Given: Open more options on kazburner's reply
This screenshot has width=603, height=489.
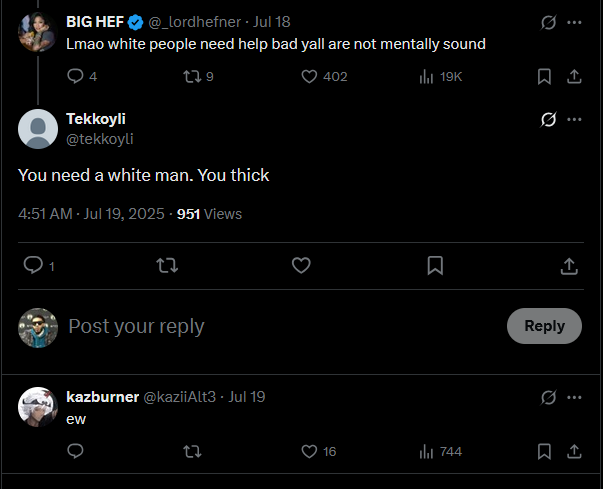Looking at the screenshot, I should pyautogui.click(x=574, y=397).
